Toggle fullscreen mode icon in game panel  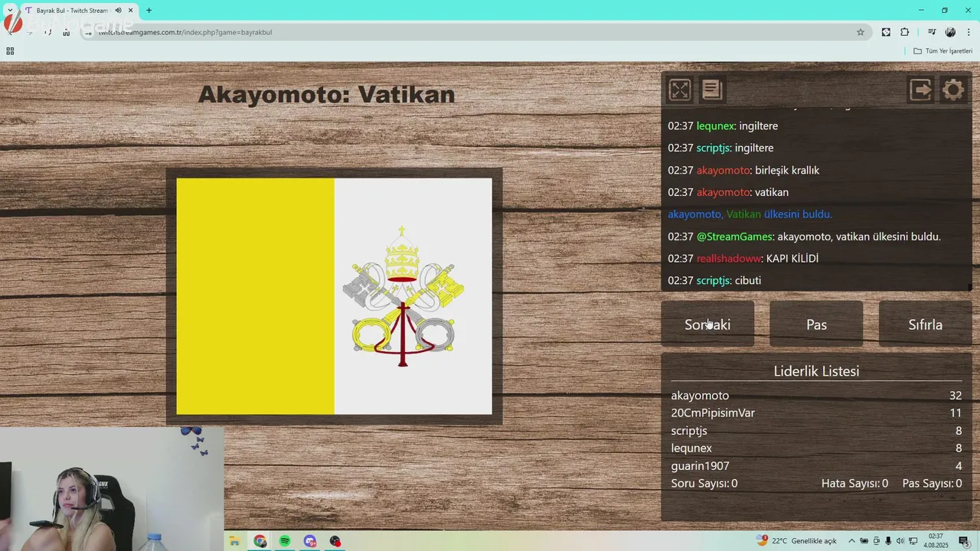(680, 90)
